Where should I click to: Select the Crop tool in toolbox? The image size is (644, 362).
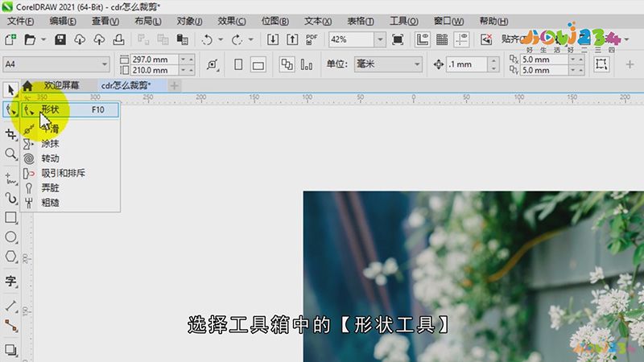(x=10, y=134)
